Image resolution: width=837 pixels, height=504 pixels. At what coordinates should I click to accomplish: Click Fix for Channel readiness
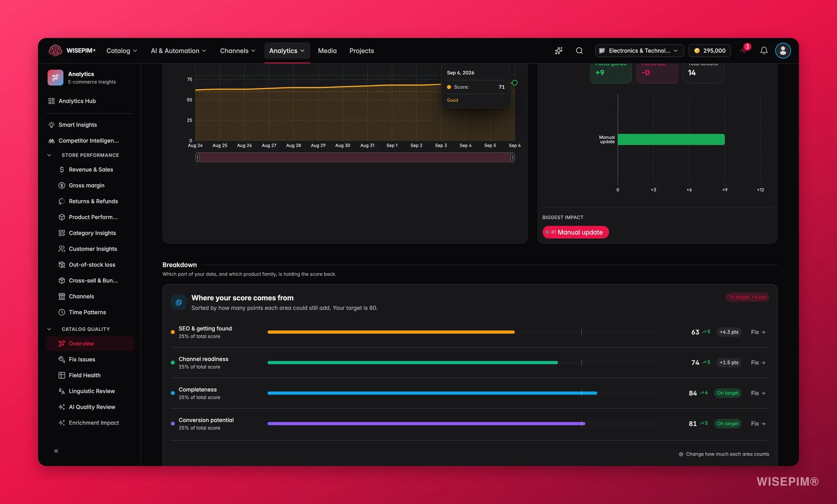click(x=758, y=363)
